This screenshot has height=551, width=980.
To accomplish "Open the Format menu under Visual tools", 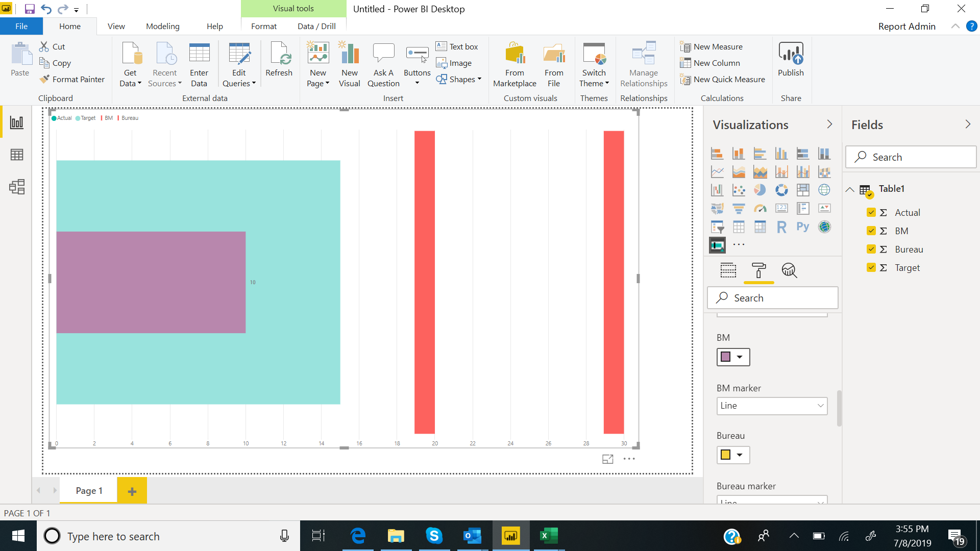I will pos(264,26).
